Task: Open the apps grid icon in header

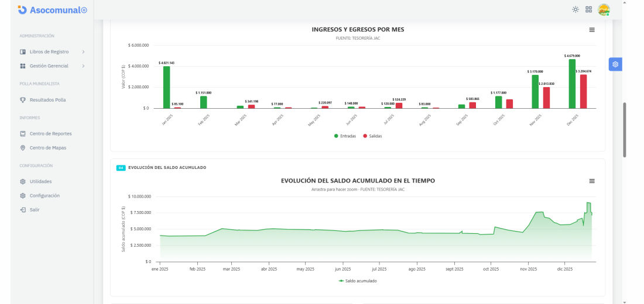Action: coord(588,9)
